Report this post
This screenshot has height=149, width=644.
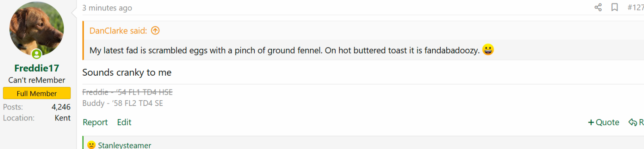click(x=95, y=122)
